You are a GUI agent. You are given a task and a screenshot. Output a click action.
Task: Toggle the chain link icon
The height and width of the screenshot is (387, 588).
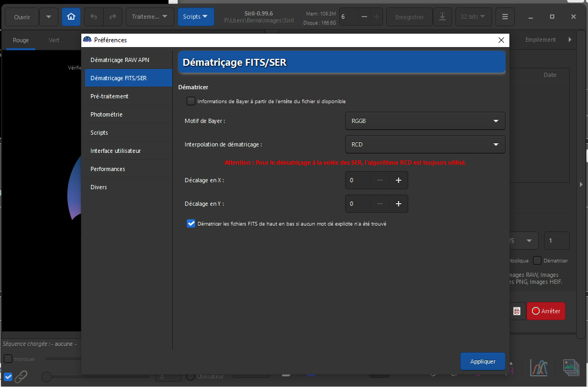click(21, 376)
